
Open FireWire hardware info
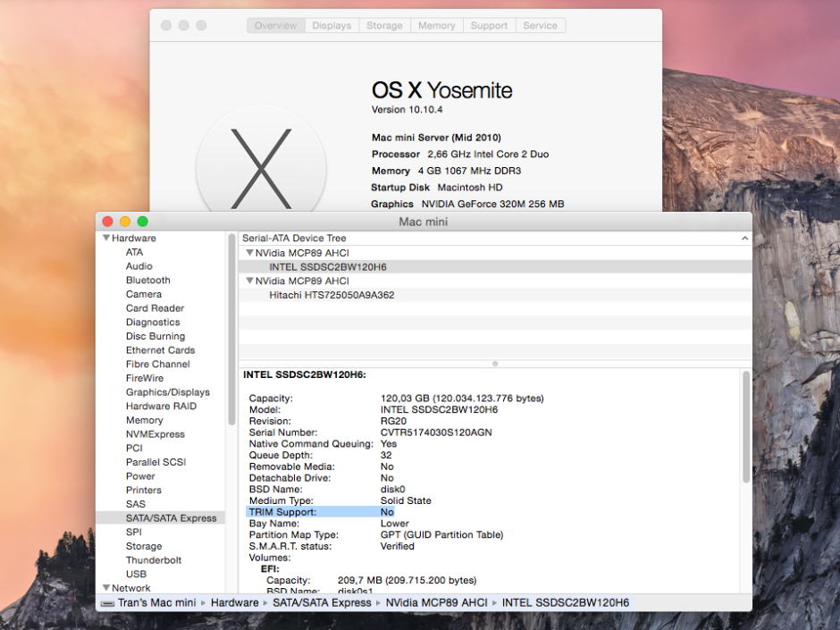click(145, 378)
